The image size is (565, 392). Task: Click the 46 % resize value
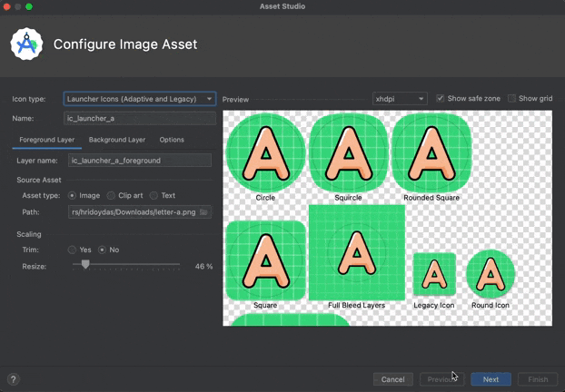203,267
